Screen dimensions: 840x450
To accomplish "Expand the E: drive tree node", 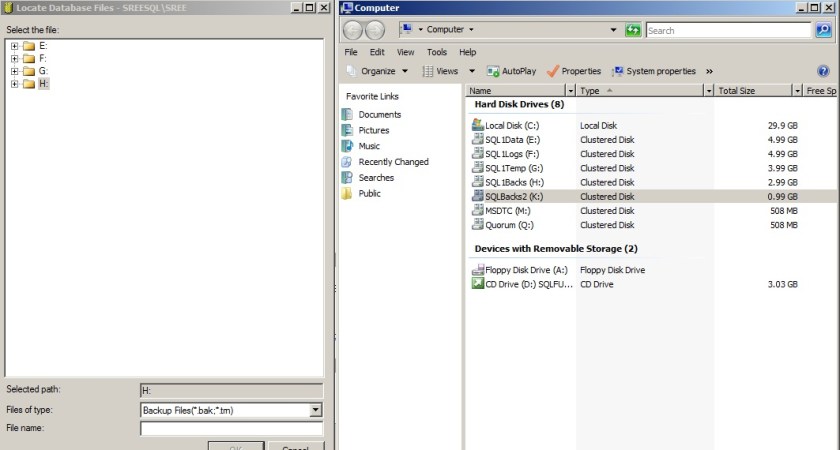I will click(x=14, y=46).
